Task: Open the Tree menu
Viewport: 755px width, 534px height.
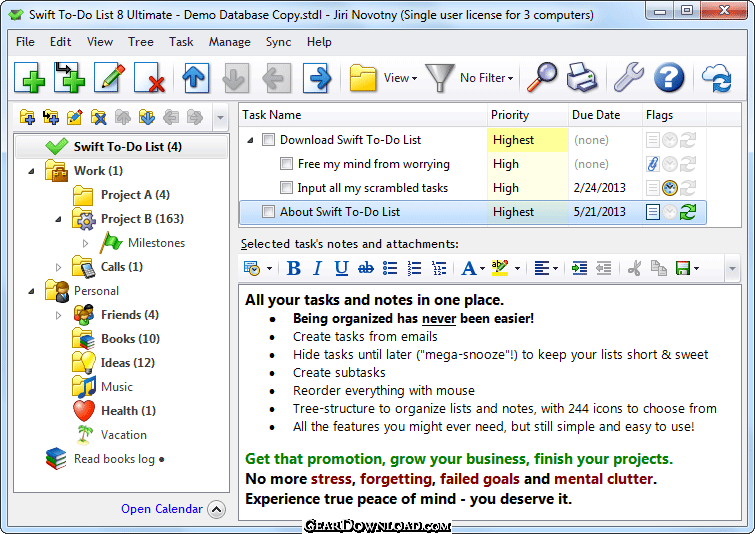Action: (x=141, y=42)
